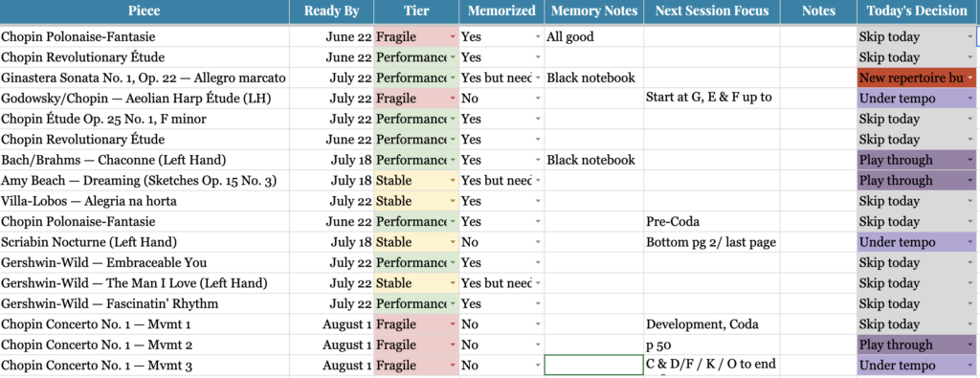The image size is (980, 378).
Task: Open Today's Decision dropdown for Scriabin Nocturne
Action: (x=970, y=242)
